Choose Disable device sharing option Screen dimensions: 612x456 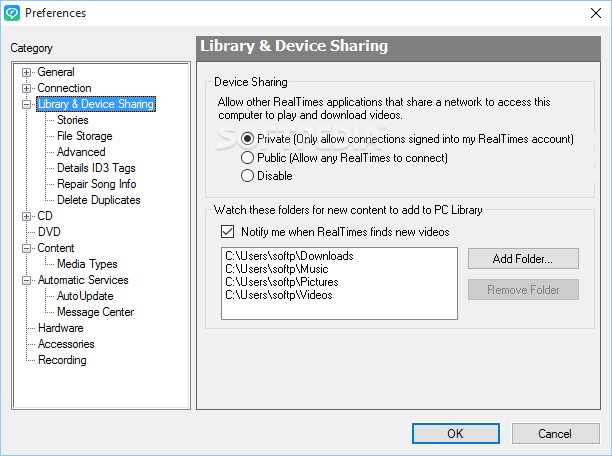tap(247, 176)
